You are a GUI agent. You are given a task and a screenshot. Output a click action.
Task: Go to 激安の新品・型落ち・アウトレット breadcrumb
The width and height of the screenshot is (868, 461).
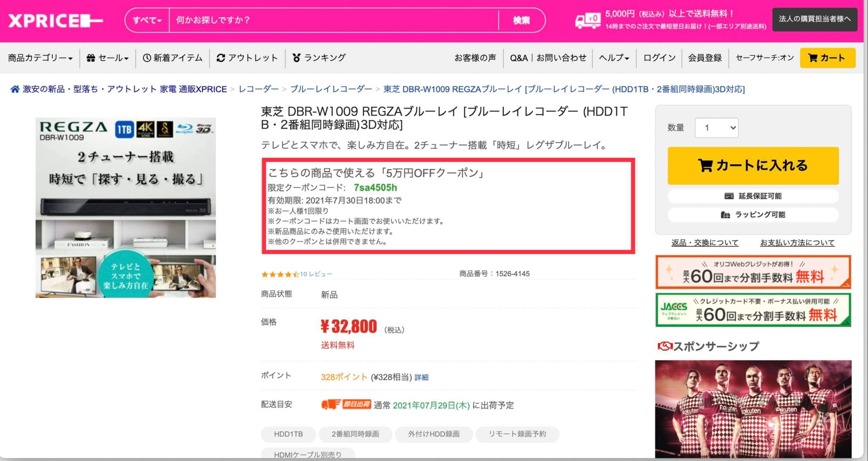pyautogui.click(x=125, y=89)
